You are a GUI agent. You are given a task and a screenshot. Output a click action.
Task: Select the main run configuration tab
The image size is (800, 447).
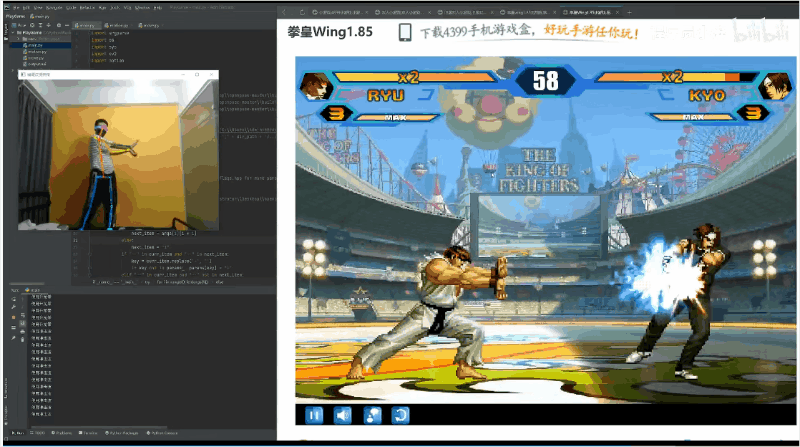[32, 290]
